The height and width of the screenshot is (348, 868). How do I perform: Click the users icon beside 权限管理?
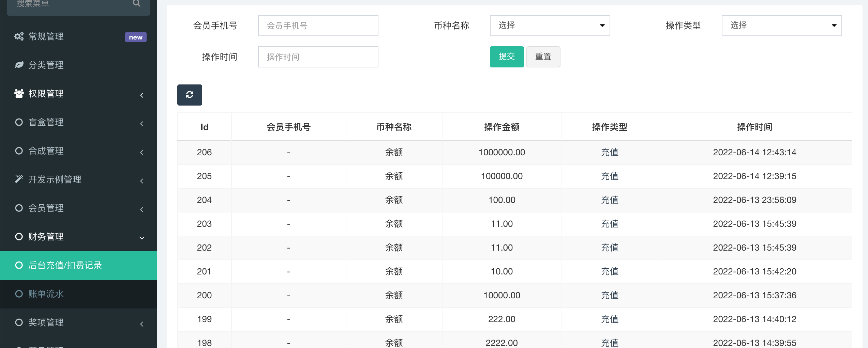19,94
